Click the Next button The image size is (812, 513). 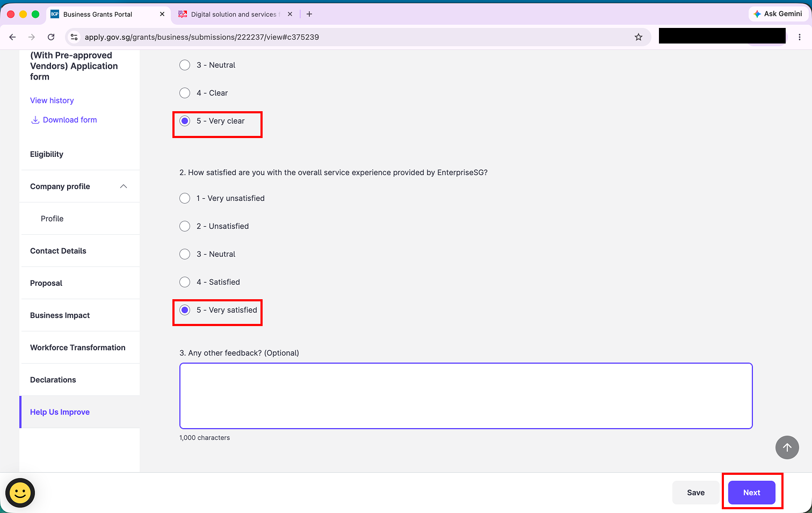pyautogui.click(x=752, y=493)
